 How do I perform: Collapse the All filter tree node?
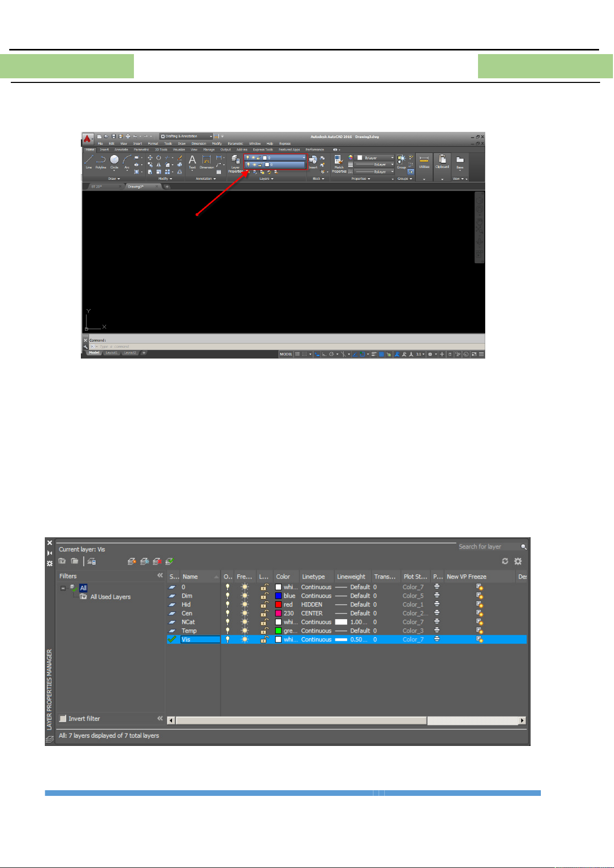[x=63, y=588]
